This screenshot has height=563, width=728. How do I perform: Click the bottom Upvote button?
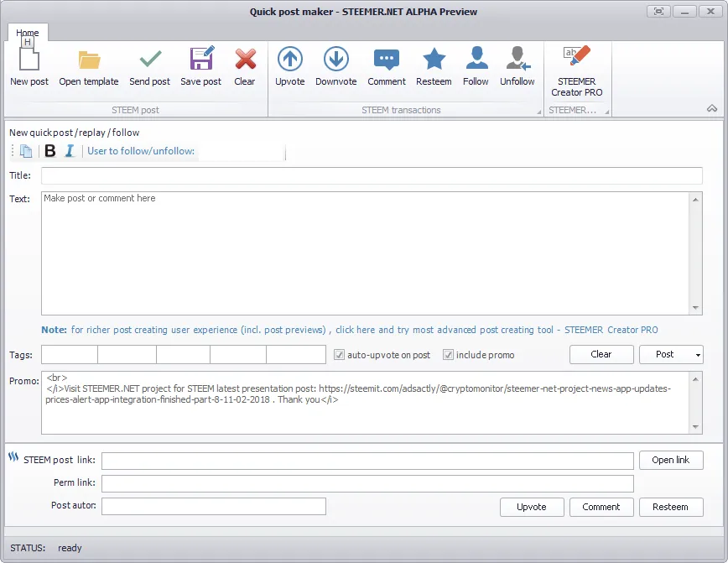coord(532,507)
